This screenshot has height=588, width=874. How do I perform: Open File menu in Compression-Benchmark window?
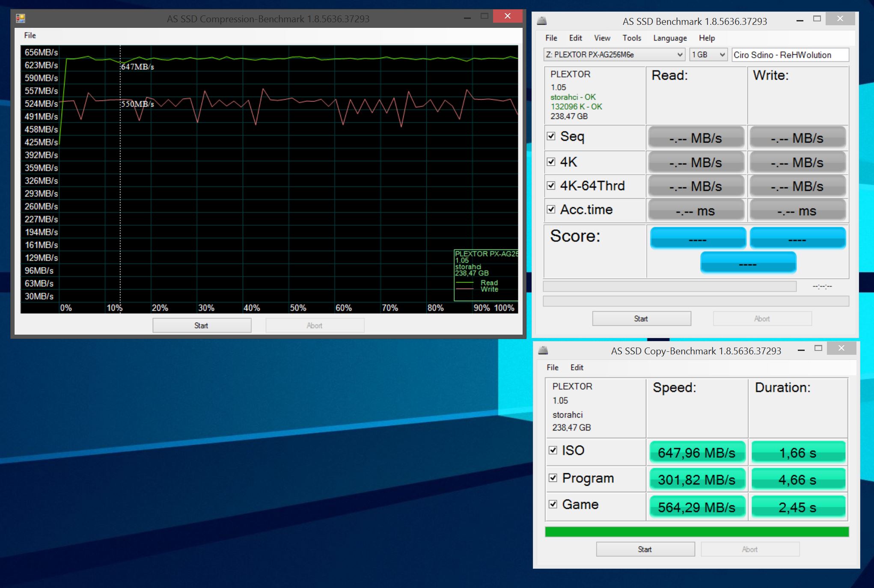pos(30,36)
